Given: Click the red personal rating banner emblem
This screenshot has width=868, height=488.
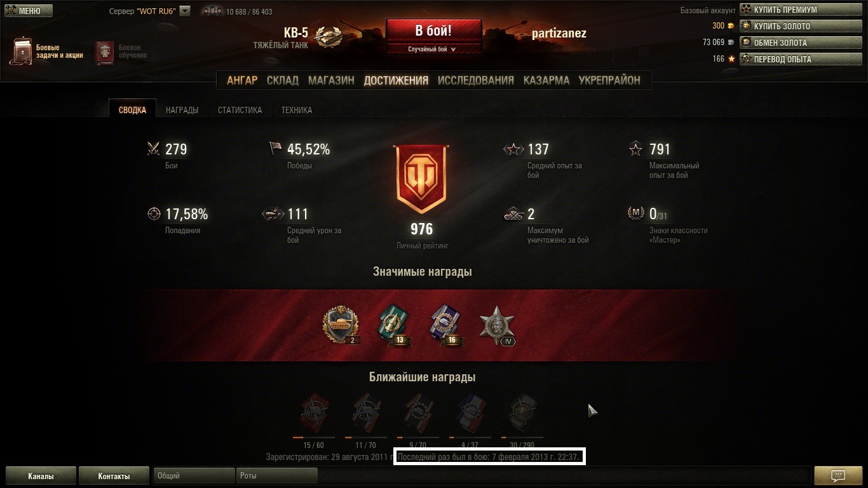Looking at the screenshot, I should point(421,180).
